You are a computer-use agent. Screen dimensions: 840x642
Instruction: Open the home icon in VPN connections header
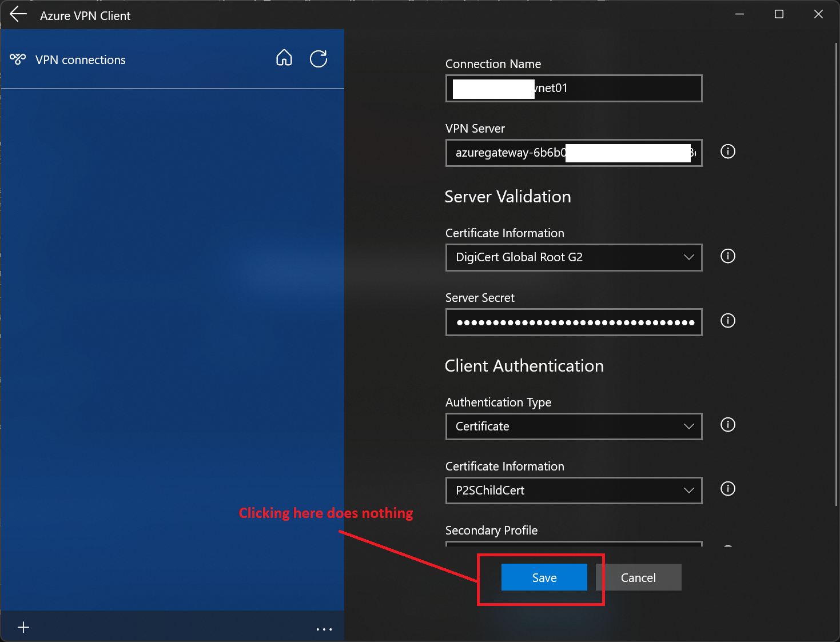pos(284,58)
